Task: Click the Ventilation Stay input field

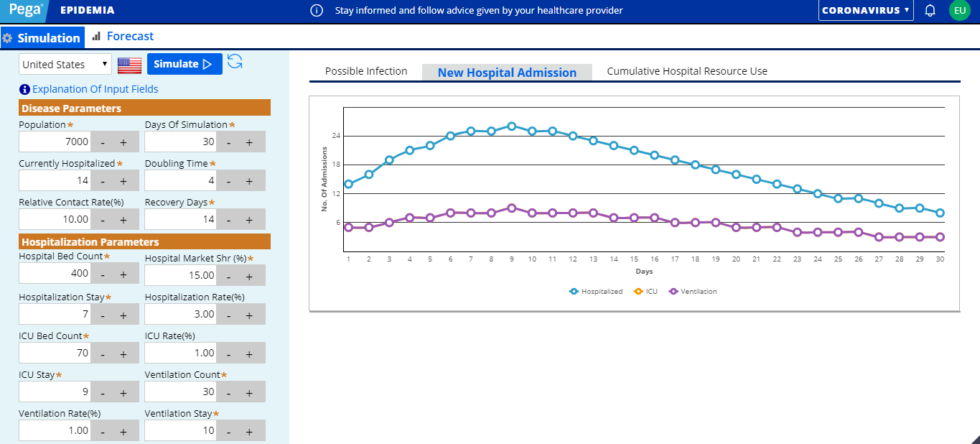Action: pyautogui.click(x=181, y=431)
